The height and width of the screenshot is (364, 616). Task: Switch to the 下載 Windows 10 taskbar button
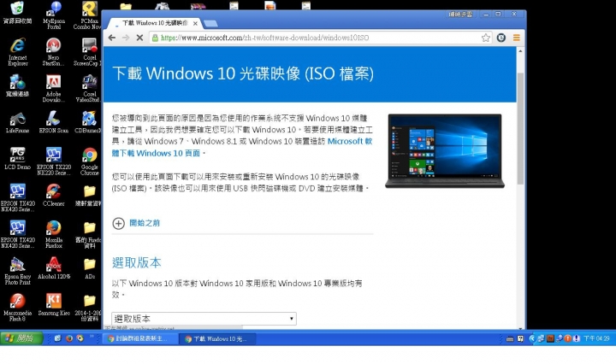(216, 338)
